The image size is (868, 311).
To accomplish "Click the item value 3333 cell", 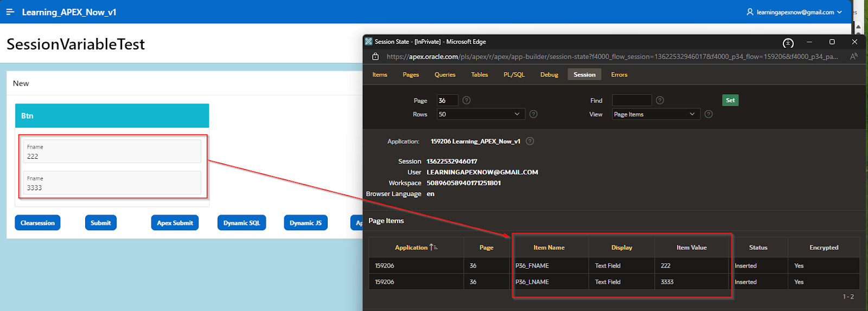I will click(x=692, y=282).
